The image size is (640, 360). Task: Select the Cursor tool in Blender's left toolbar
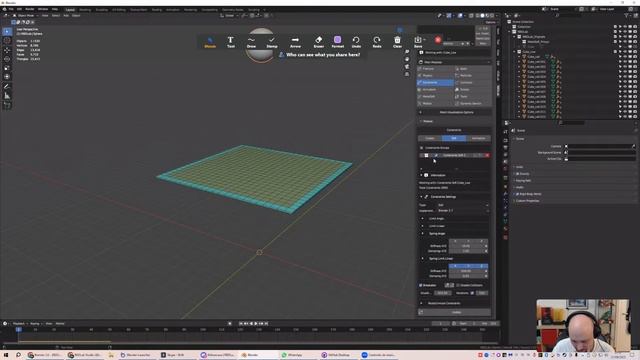coord(7,40)
